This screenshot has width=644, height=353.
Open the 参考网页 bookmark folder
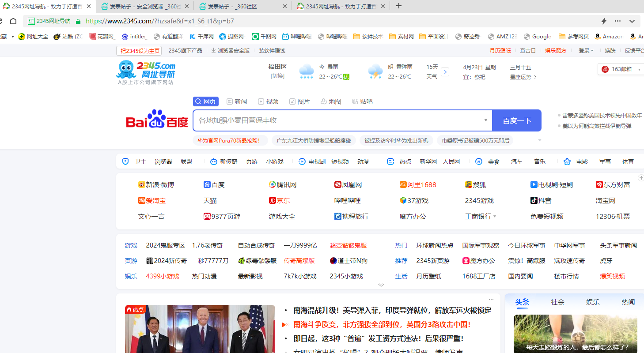click(574, 37)
